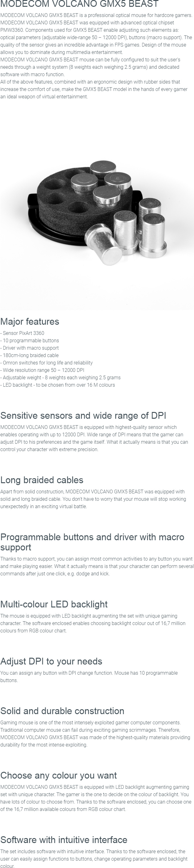Click the Multi-colour LED backlight heading
The width and height of the screenshot is (194, 868).
(x=54, y=604)
